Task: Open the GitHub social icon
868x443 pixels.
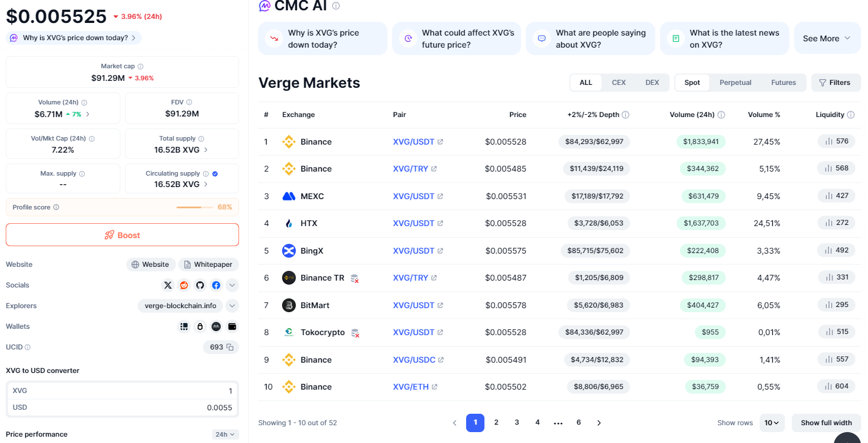Action: 200,285
